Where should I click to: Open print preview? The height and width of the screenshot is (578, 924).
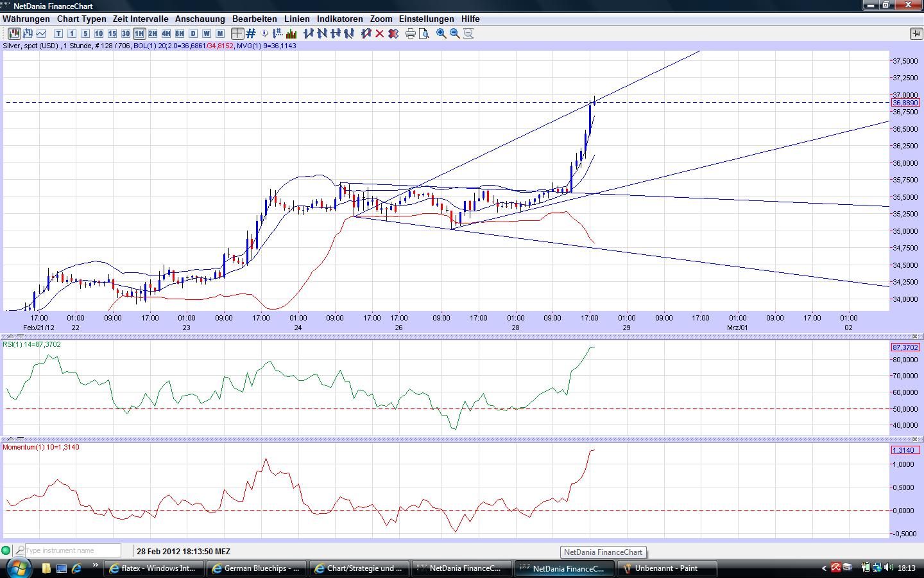[424, 33]
